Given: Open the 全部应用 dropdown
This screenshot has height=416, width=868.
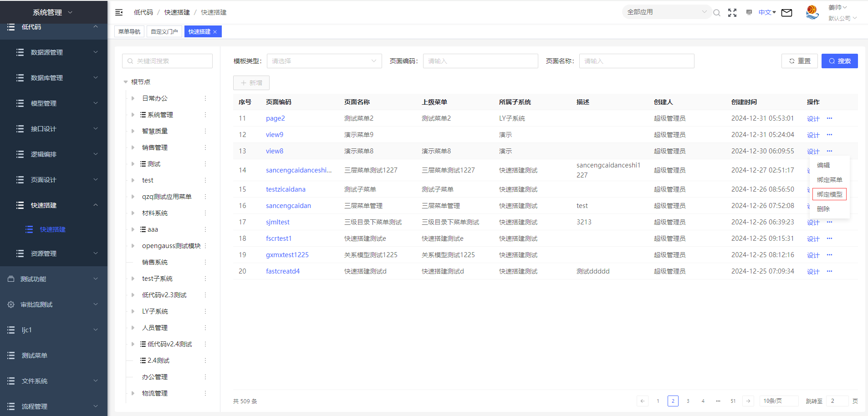Looking at the screenshot, I should pos(666,12).
